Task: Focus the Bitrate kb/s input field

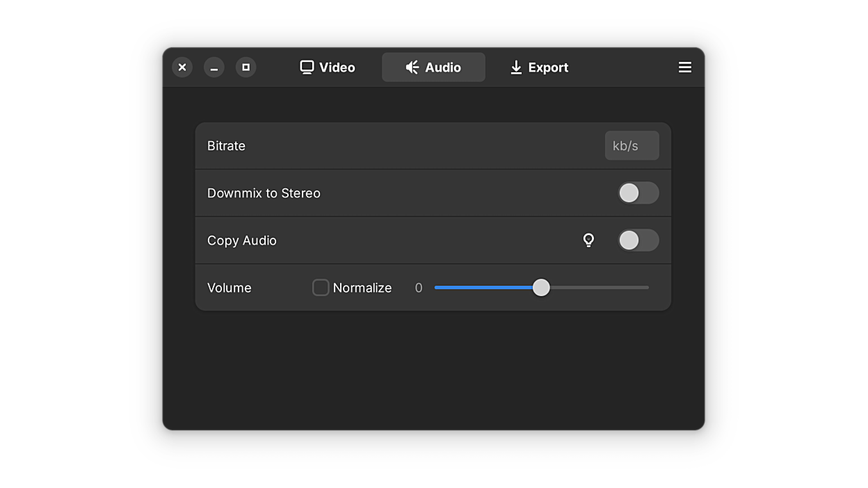Action: point(632,146)
